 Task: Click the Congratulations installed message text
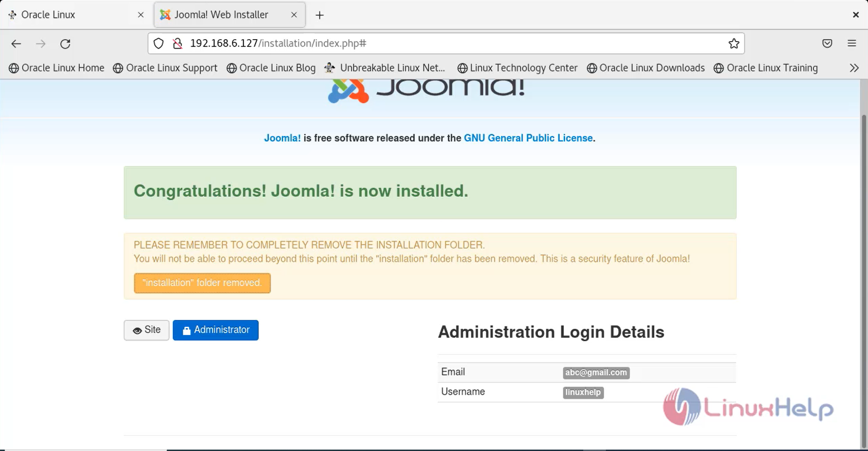pos(301,191)
